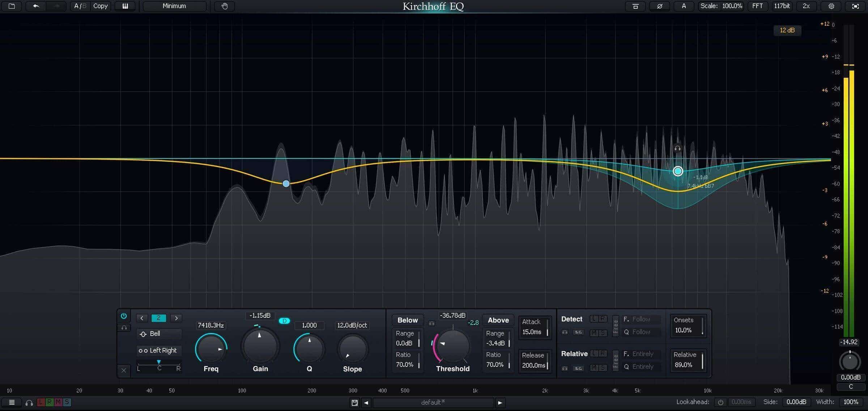Click headphone icon above the band 2 node

coord(677,148)
